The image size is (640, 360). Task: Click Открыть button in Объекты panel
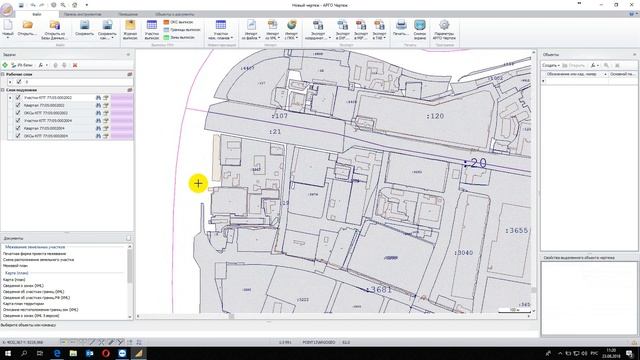coord(574,65)
